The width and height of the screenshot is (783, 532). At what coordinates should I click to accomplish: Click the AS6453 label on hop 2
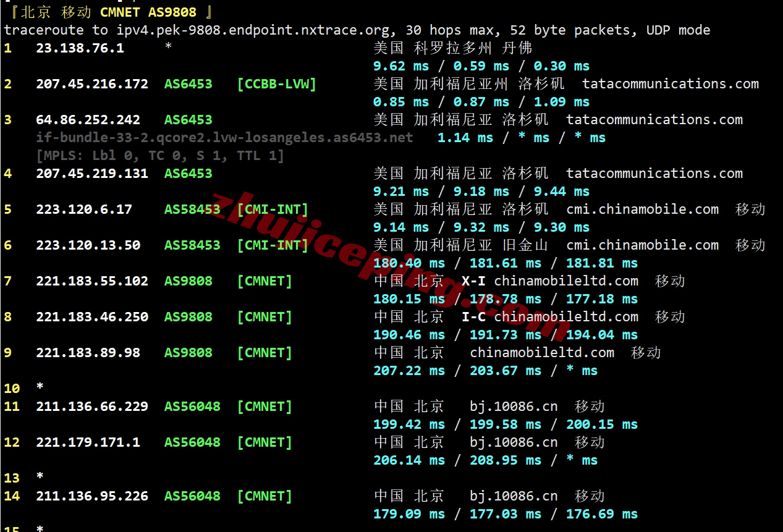(x=188, y=84)
